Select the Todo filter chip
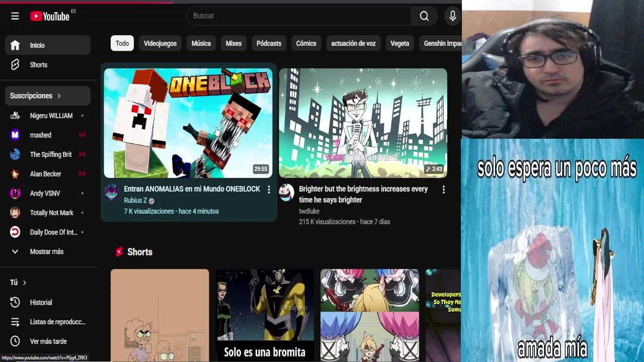The height and width of the screenshot is (362, 644). (x=122, y=43)
